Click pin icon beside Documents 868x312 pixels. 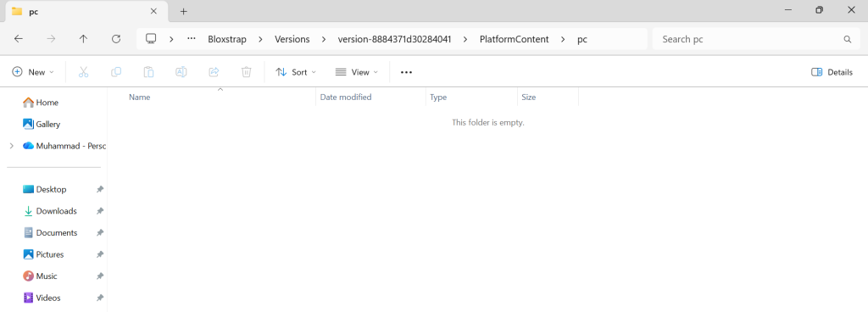100,232
